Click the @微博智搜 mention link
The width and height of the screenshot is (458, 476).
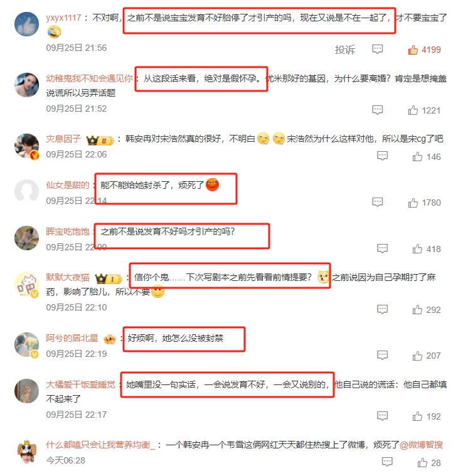coord(421,445)
